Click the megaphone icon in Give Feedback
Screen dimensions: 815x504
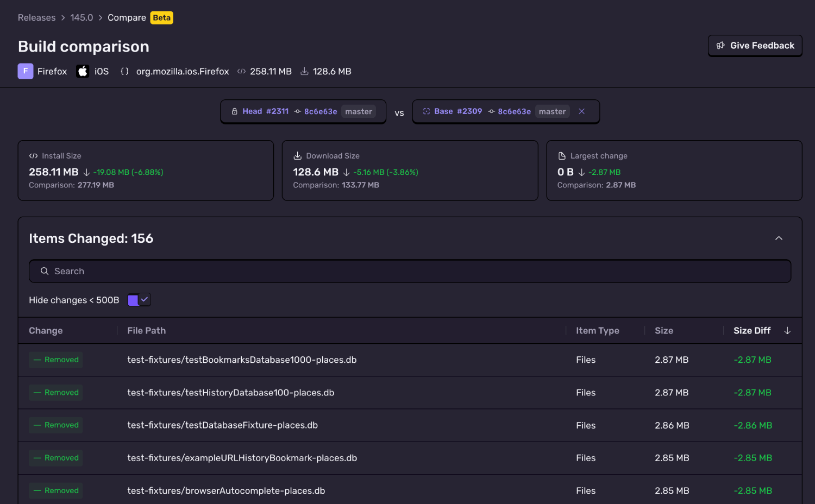[x=721, y=45]
